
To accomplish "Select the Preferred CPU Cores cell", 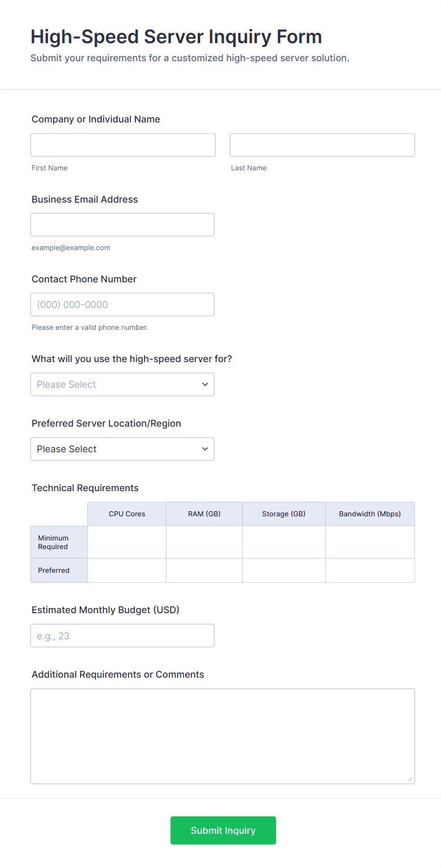I will pos(127,570).
